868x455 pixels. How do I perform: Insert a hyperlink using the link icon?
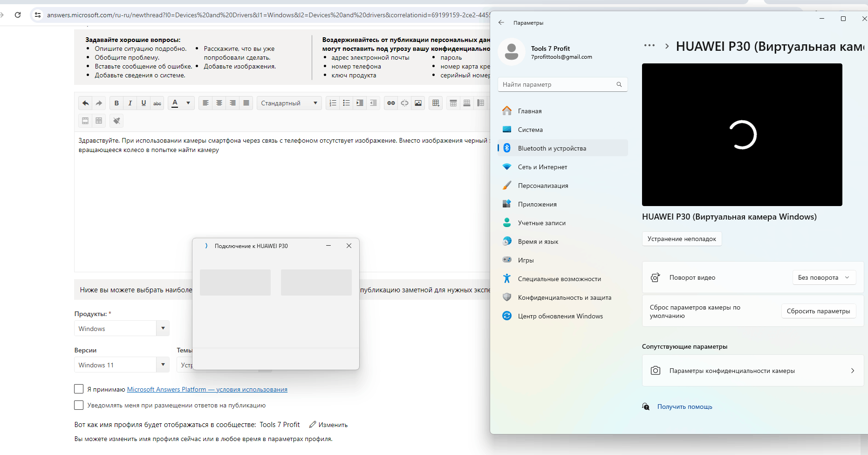click(x=391, y=103)
